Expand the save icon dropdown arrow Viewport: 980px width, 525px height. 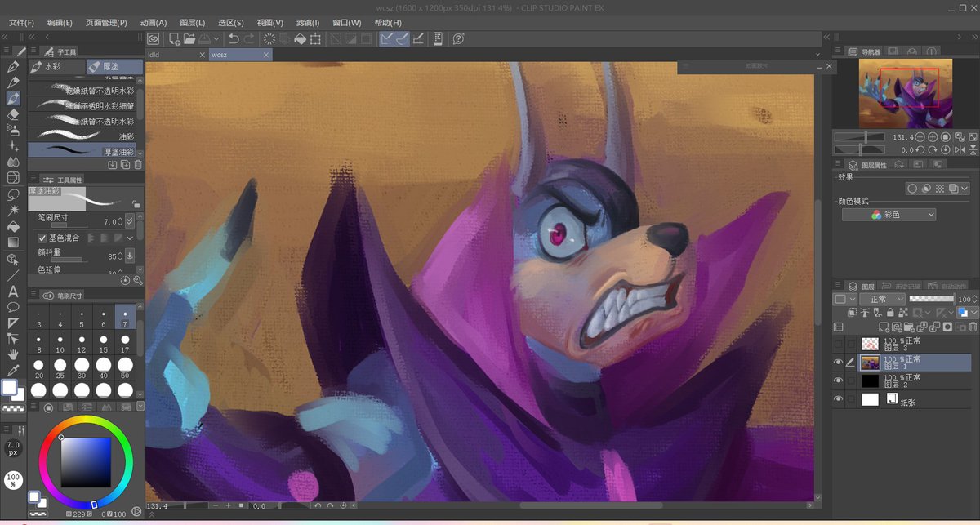click(217, 38)
